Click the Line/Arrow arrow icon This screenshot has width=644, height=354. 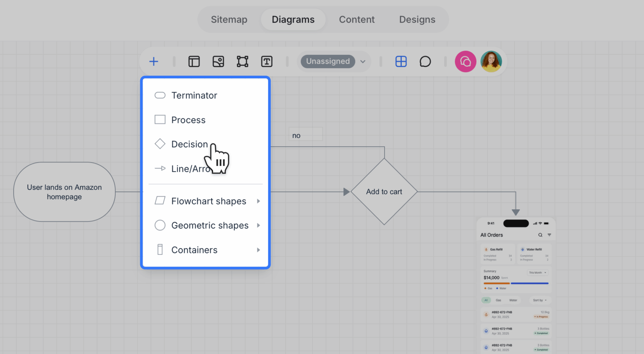[x=160, y=168]
